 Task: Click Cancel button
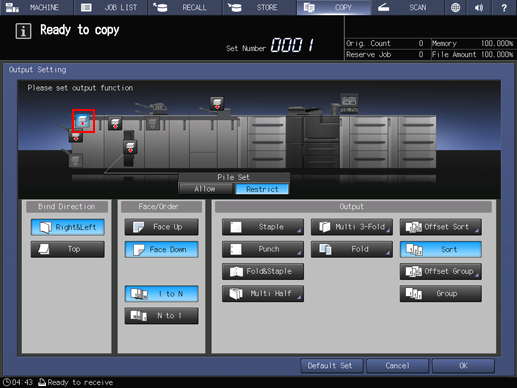(x=397, y=366)
